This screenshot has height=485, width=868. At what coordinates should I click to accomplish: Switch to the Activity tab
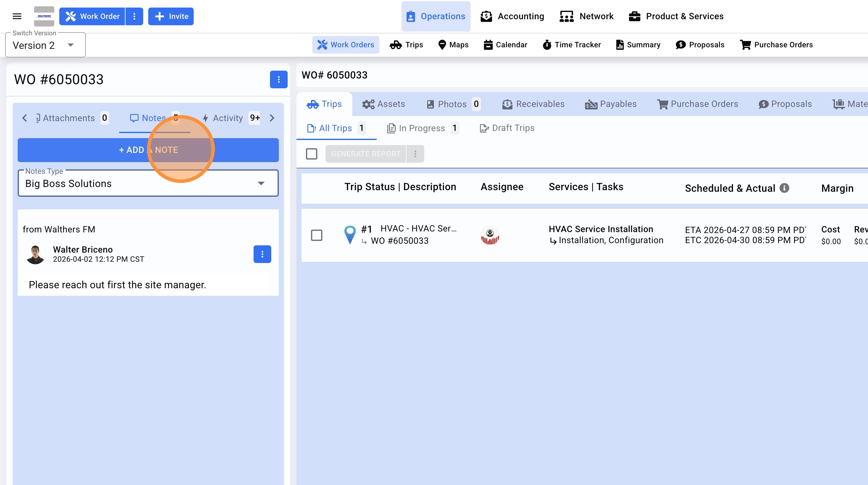pyautogui.click(x=228, y=118)
